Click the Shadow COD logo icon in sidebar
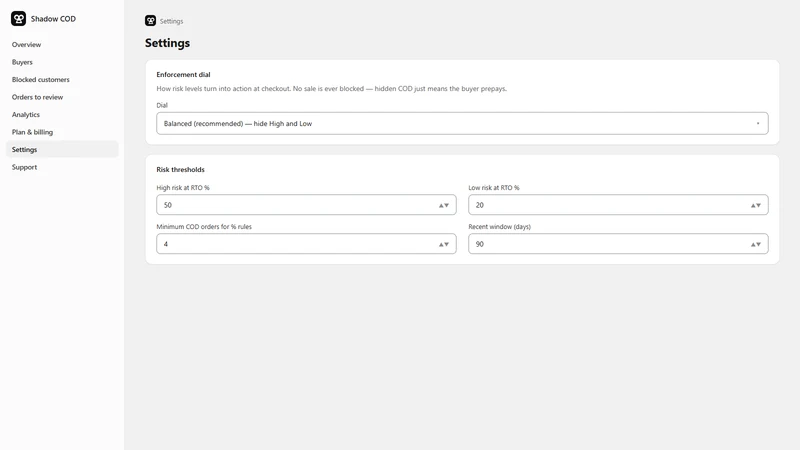800x450 pixels. [x=18, y=19]
